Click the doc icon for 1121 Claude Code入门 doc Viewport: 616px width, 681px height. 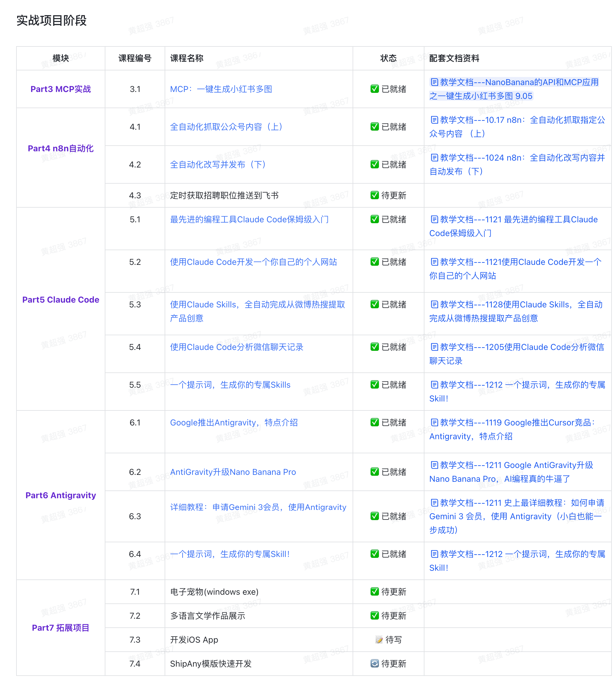(x=434, y=220)
